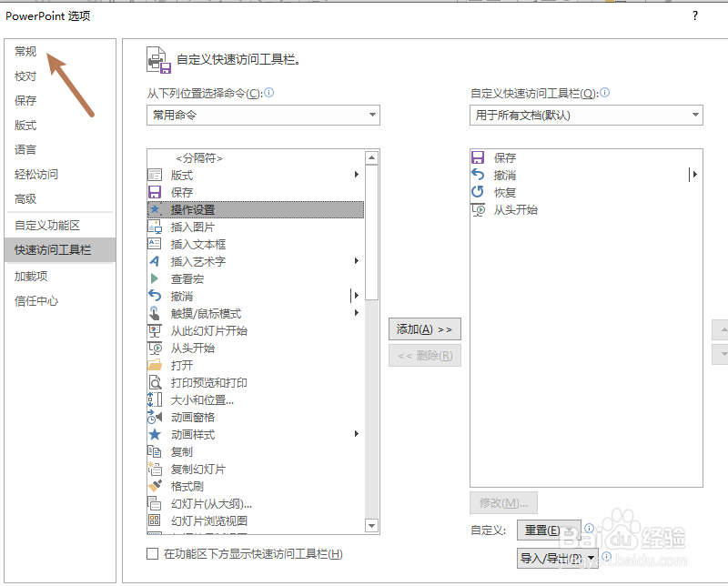The width and height of the screenshot is (728, 586).
Task: Open the 用于所有文档(默认) dropdown
Action: pos(586,115)
